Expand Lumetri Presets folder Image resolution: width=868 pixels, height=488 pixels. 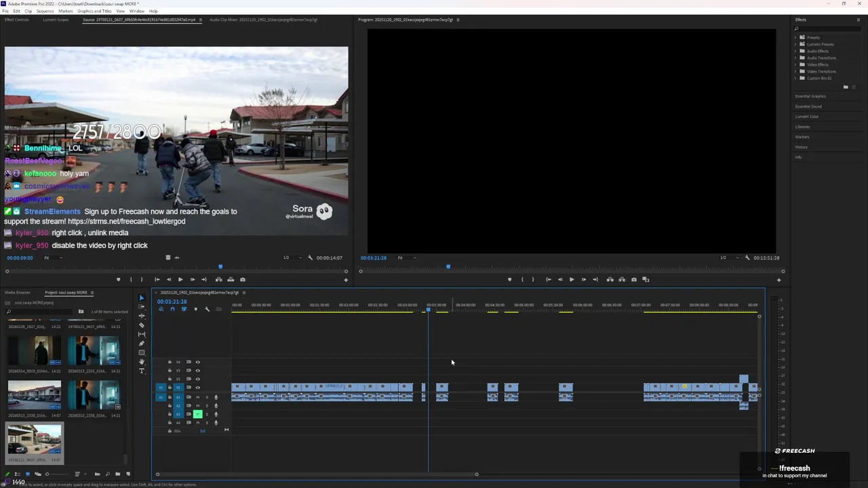point(796,44)
